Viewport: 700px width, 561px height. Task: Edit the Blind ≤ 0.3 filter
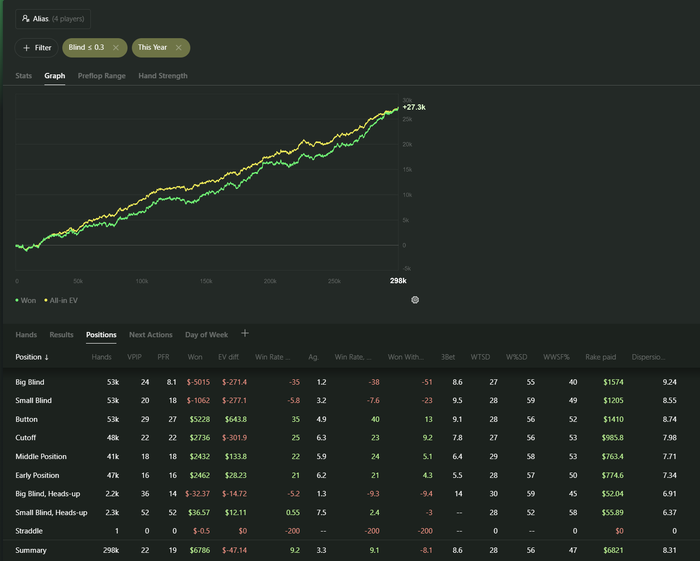tap(85, 47)
